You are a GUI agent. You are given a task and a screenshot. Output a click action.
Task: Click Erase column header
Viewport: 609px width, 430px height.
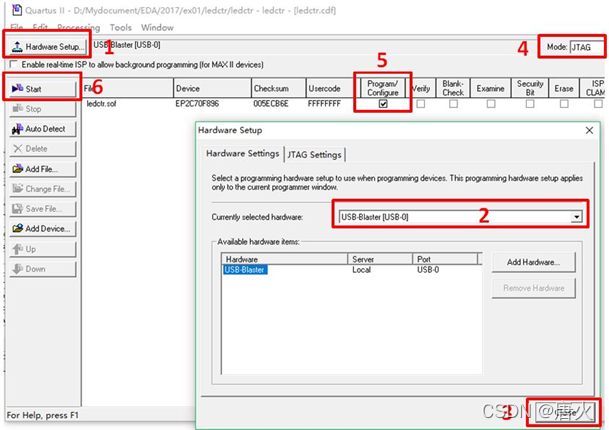(564, 89)
